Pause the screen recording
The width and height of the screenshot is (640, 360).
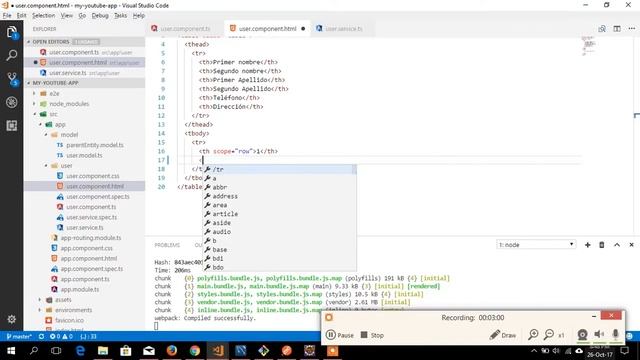tap(340, 335)
